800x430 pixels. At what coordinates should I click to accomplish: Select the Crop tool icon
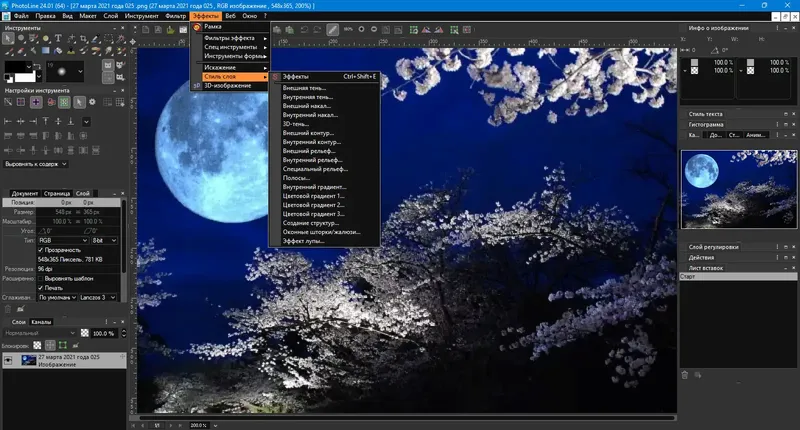83,39
